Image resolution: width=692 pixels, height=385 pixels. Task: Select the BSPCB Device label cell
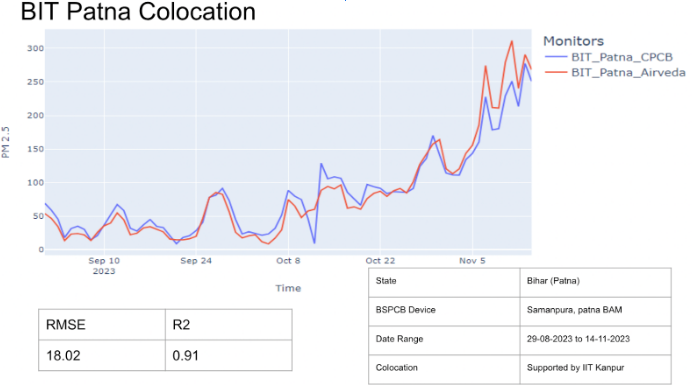coord(444,311)
